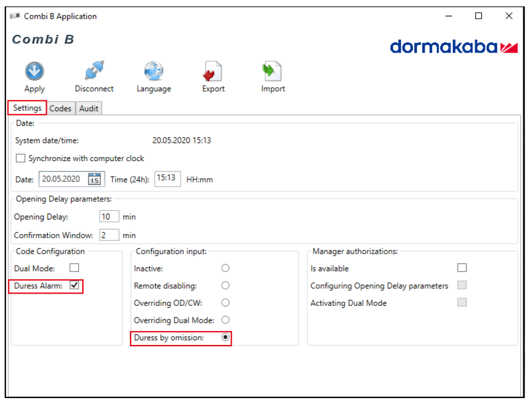Click the Time (24h) input field
The width and height of the screenshot is (532, 401).
[167, 179]
